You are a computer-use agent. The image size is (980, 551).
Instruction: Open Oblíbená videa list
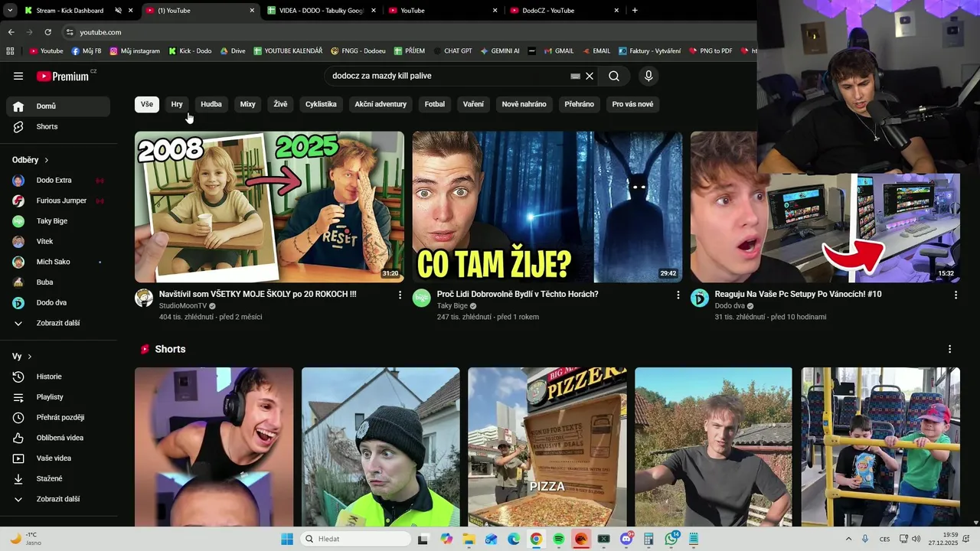(x=58, y=438)
